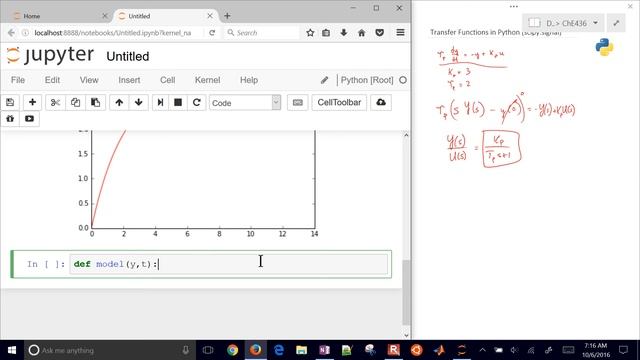
Task: Open a new Firefox tab
Action: (227, 16)
